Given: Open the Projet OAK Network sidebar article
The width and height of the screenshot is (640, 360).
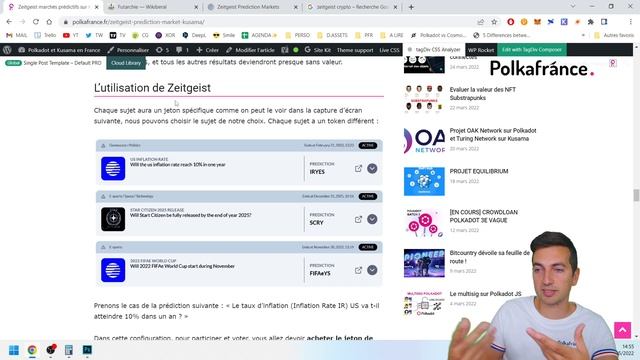Looking at the screenshot, I should pyautogui.click(x=493, y=134).
